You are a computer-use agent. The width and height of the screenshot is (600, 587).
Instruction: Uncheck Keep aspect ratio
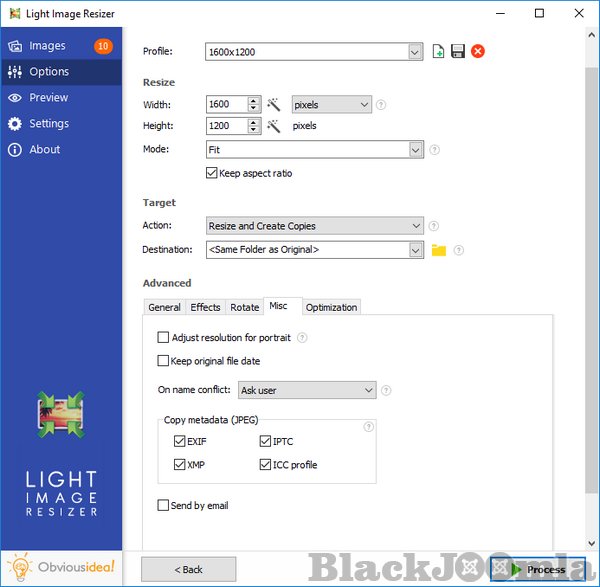point(211,173)
